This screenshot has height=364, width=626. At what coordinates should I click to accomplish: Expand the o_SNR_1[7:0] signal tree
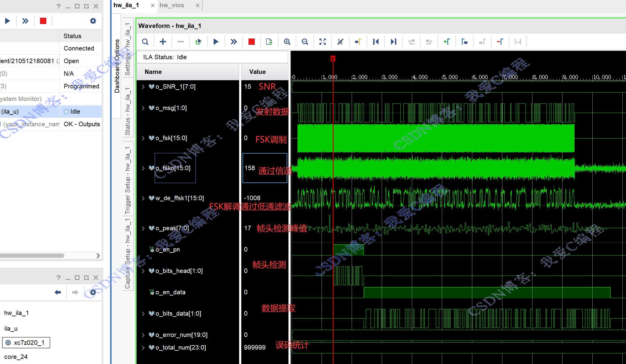[144, 86]
